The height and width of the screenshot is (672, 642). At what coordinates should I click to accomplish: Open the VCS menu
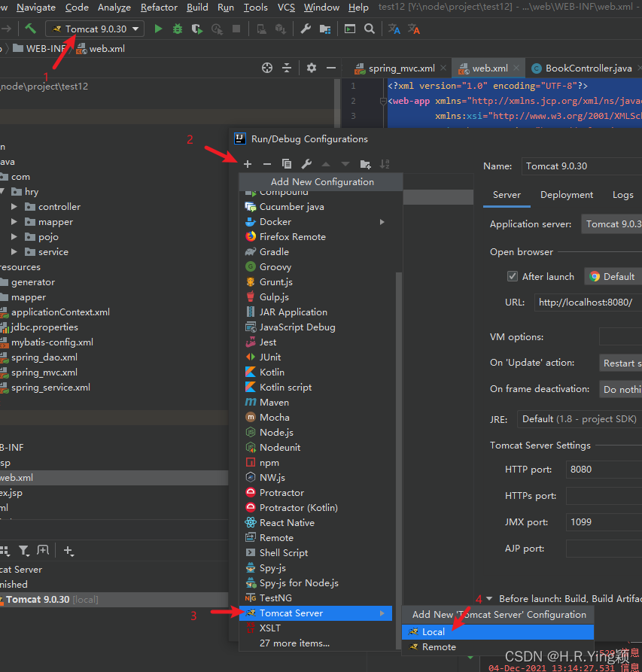point(286,8)
